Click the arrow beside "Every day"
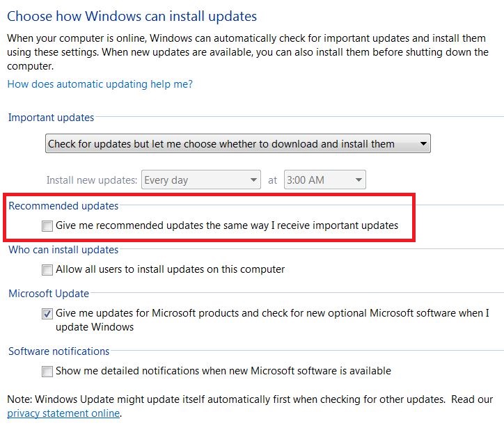This screenshot has width=504, height=437. coord(253,180)
